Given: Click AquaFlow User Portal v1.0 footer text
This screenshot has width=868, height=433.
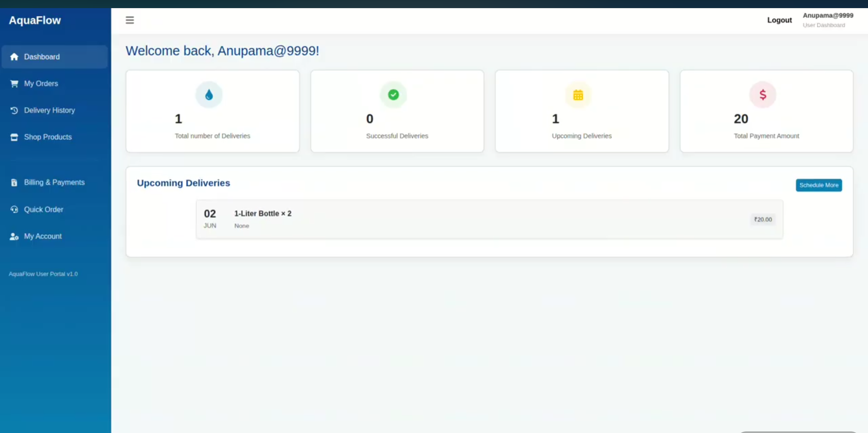Looking at the screenshot, I should (x=43, y=274).
